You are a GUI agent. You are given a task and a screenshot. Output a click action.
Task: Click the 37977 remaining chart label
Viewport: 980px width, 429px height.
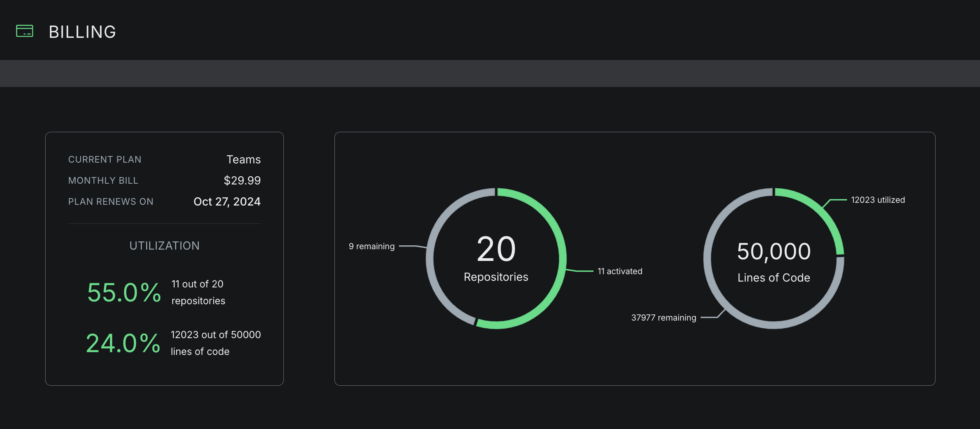point(663,318)
